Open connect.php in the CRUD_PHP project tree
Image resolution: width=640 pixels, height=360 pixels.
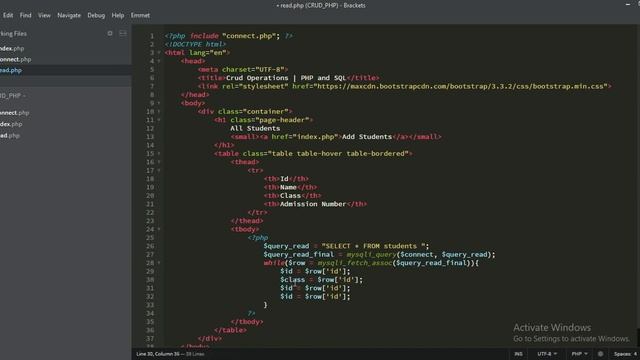click(15, 113)
